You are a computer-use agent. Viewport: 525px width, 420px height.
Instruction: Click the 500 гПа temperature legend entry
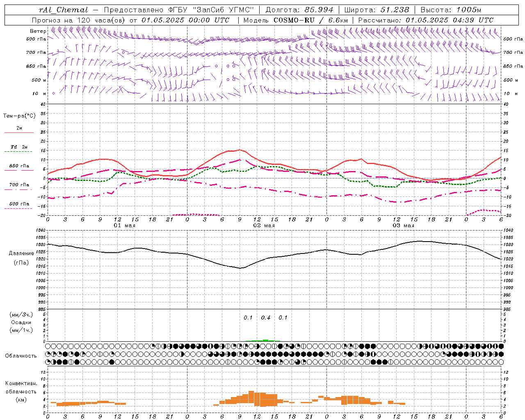[19, 204]
